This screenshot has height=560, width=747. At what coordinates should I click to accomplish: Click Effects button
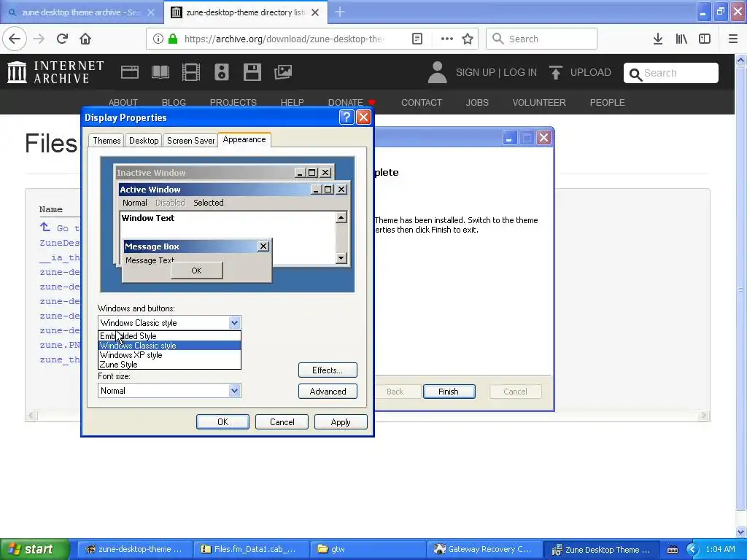328,370
